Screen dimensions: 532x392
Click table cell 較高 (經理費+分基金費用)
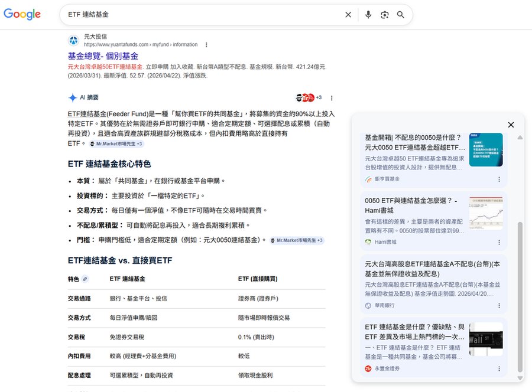143,356
